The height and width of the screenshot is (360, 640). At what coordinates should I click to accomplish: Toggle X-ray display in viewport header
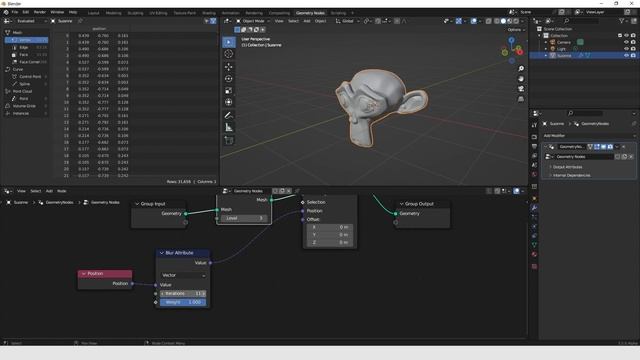click(489, 21)
